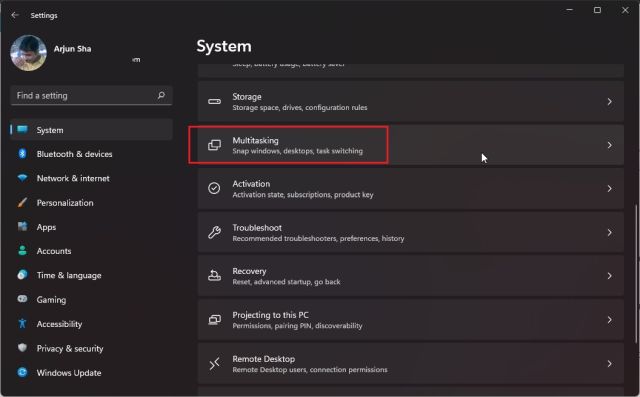640x397 pixels.
Task: Click the search magnifier icon
Action: pyautogui.click(x=161, y=95)
